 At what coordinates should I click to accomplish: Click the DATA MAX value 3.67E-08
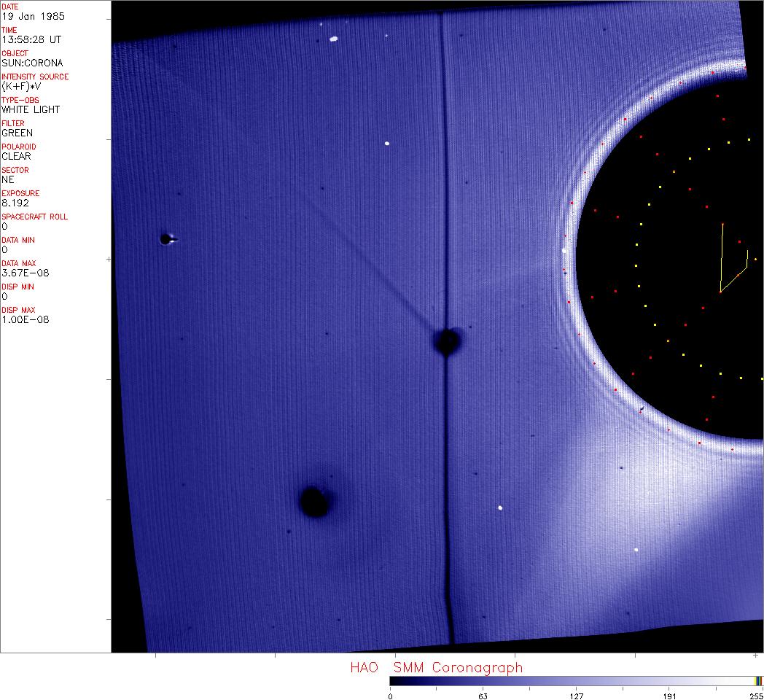coord(26,273)
